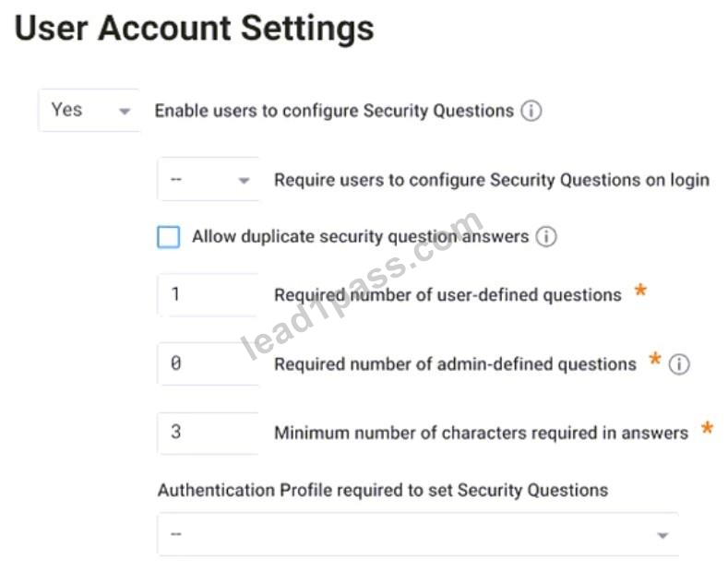Click admin-defined questions number field
This screenshot has height=571, width=728.
coord(208,363)
